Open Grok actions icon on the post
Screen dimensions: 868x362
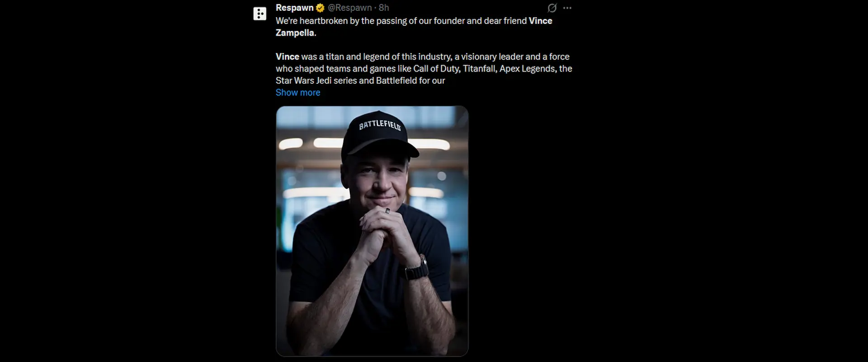coord(552,8)
